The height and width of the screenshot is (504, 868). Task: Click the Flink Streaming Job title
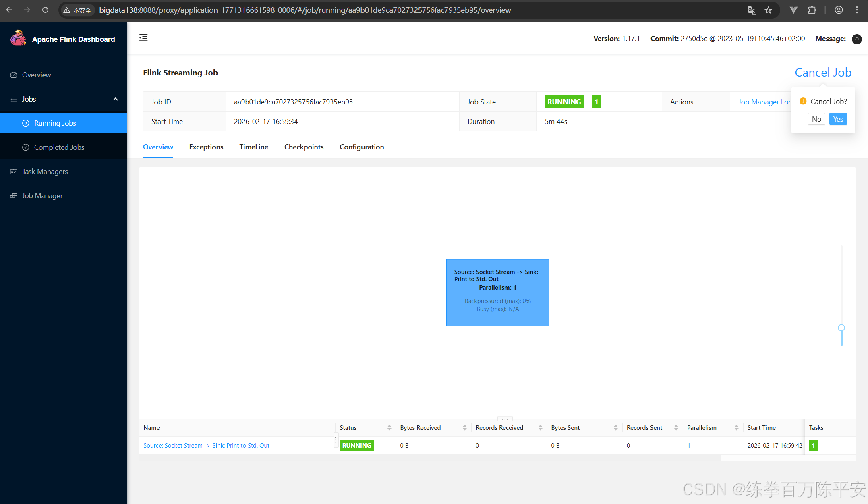180,73
